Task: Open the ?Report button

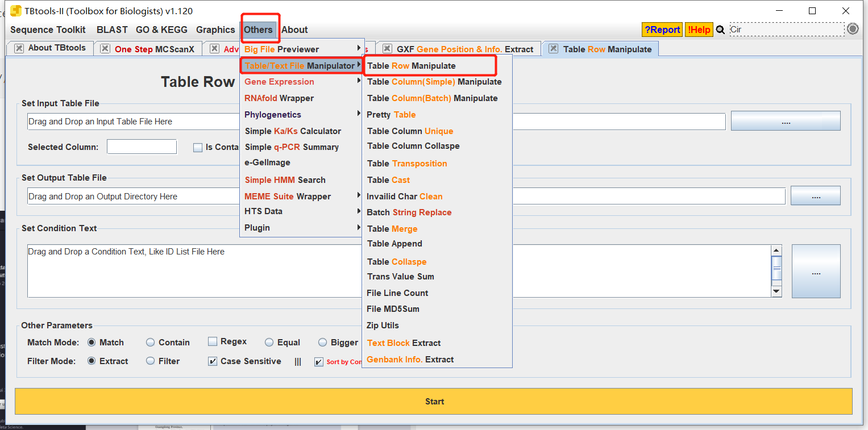Action: click(662, 30)
